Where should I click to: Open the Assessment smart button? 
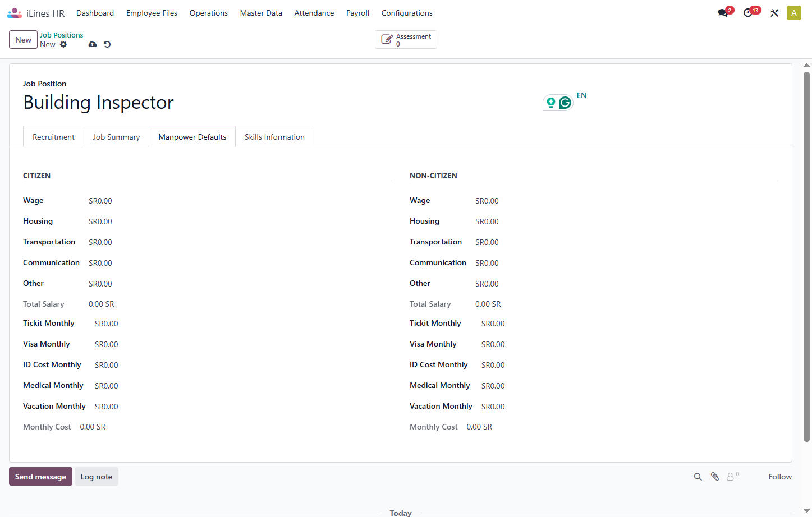[x=406, y=40]
